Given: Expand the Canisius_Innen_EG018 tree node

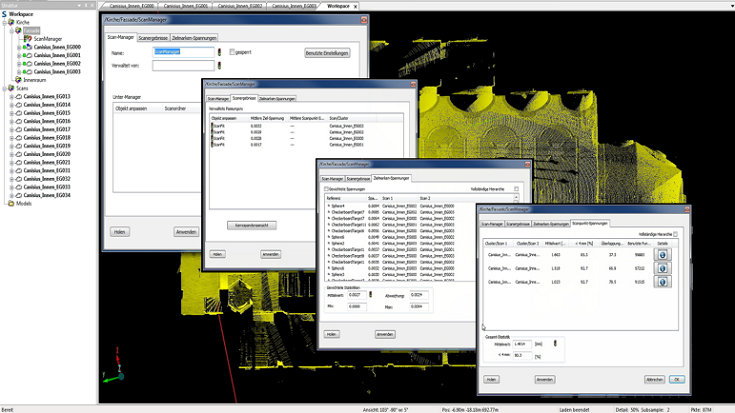Looking at the screenshot, I should pos(12,137).
